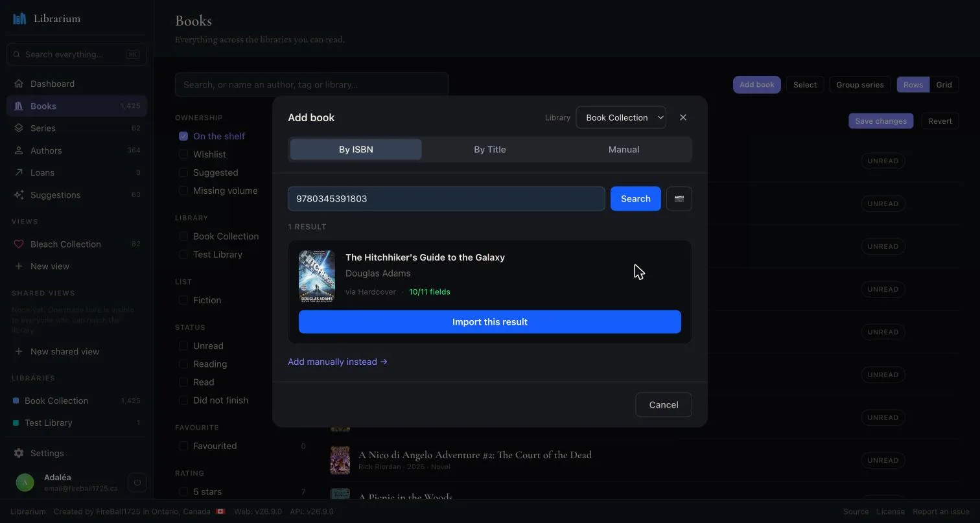Viewport: 980px width, 523px height.
Task: Open Test Library in the sidebar
Action: click(x=76, y=423)
